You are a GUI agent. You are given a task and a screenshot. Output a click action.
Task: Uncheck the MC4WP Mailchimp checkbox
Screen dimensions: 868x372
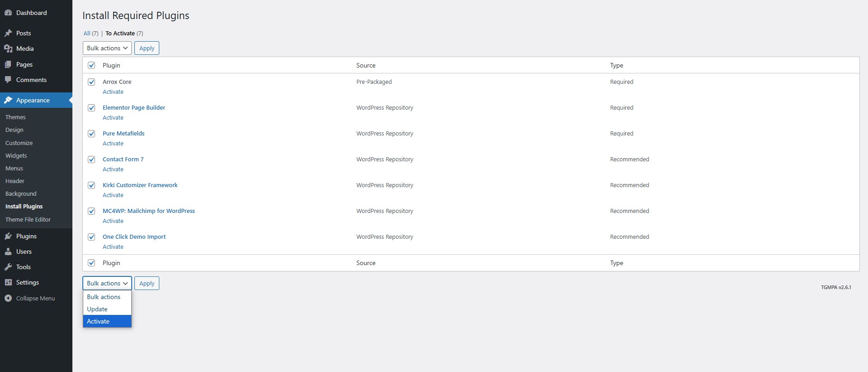pos(91,211)
